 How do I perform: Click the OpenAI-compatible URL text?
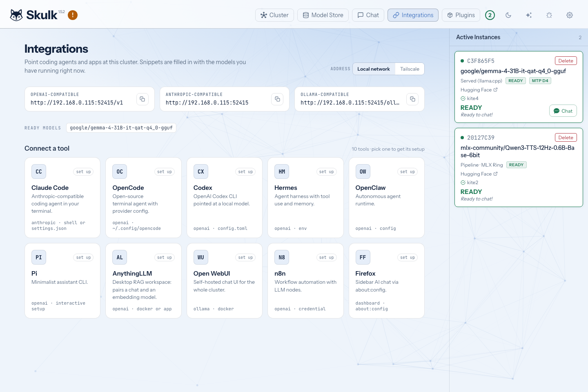[77, 103]
